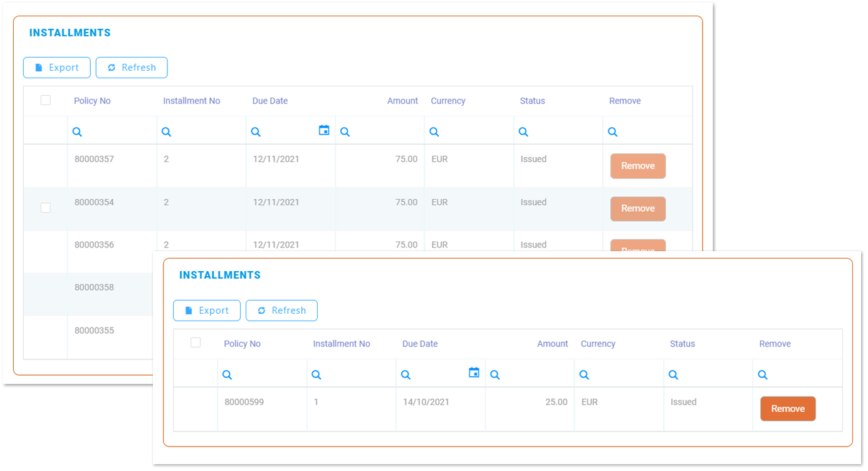Click Export button in the front panel

coord(207,311)
